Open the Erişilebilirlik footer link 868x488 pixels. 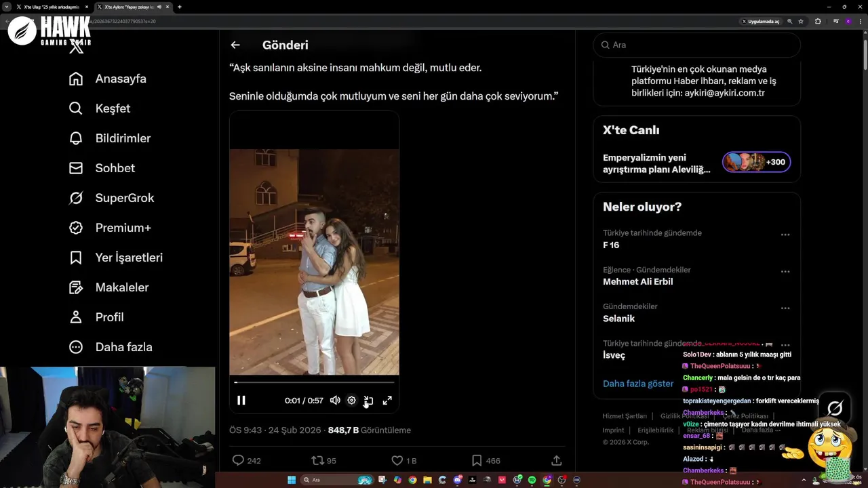coord(656,430)
